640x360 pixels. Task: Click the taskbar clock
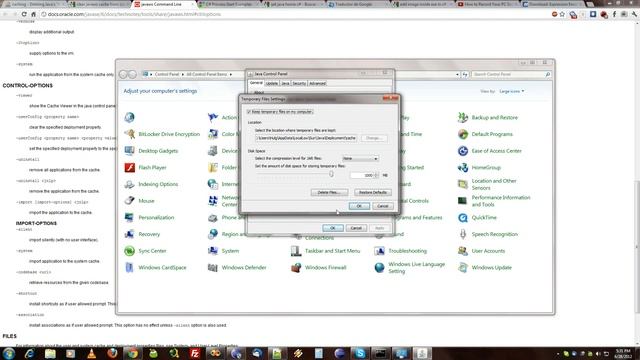[623, 353]
